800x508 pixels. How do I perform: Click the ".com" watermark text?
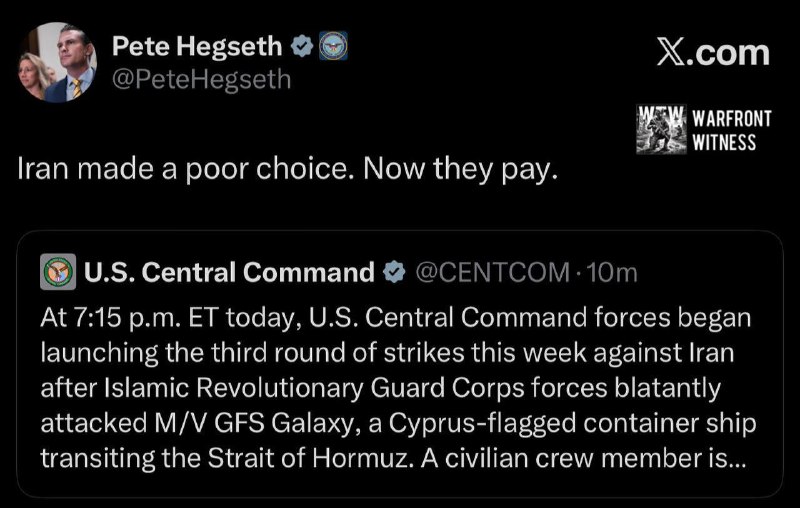tap(728, 53)
